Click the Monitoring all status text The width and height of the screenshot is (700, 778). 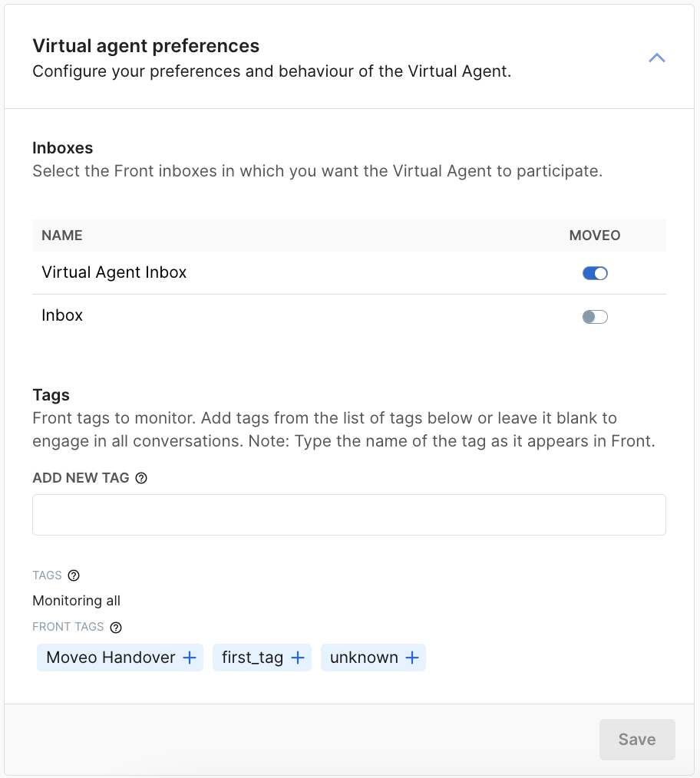tap(76, 601)
